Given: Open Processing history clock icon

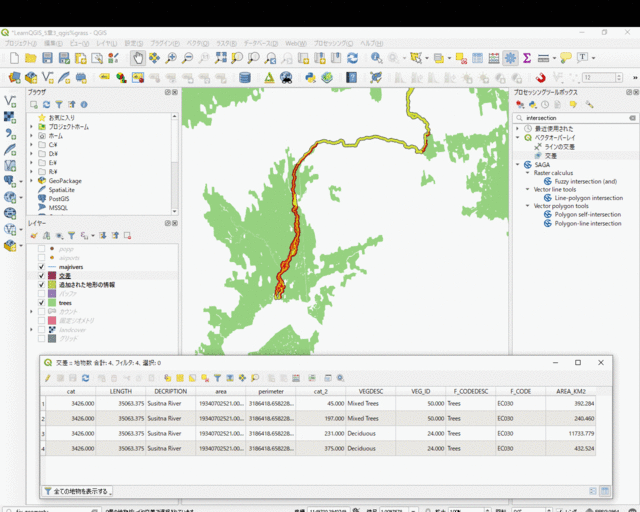Looking at the screenshot, I should pos(545,105).
